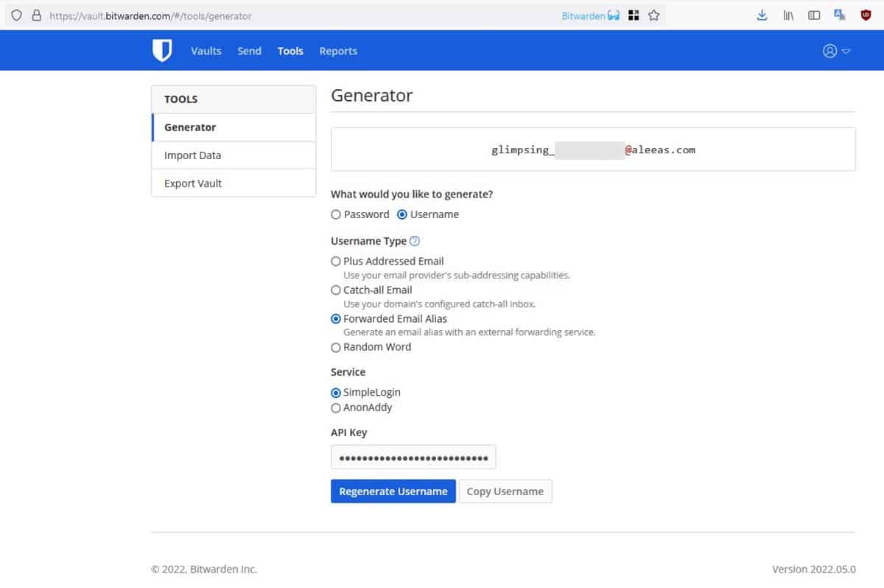
Task: Open the browser downloads icon
Action: coord(762,15)
